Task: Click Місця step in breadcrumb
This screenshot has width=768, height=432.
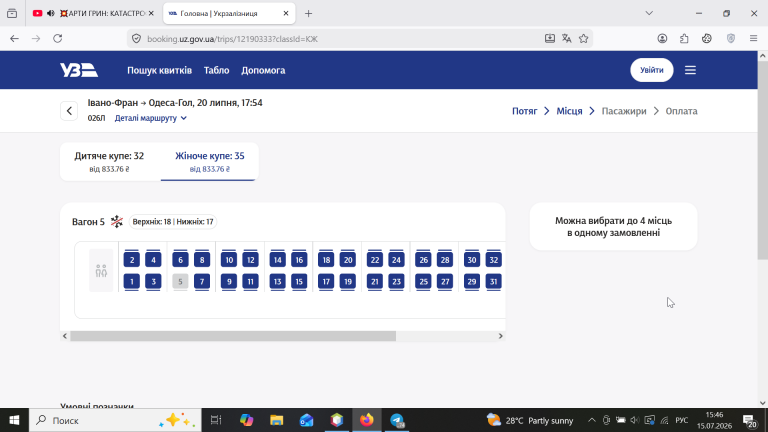Action: click(x=569, y=111)
